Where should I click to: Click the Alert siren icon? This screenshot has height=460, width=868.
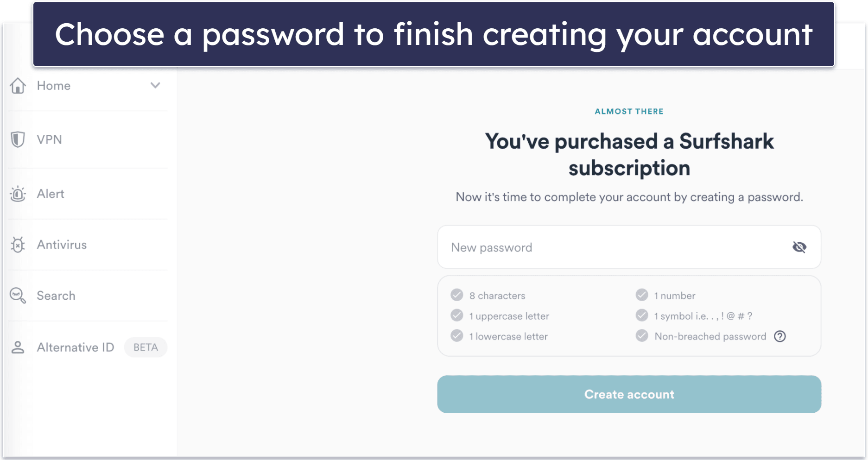tap(18, 194)
